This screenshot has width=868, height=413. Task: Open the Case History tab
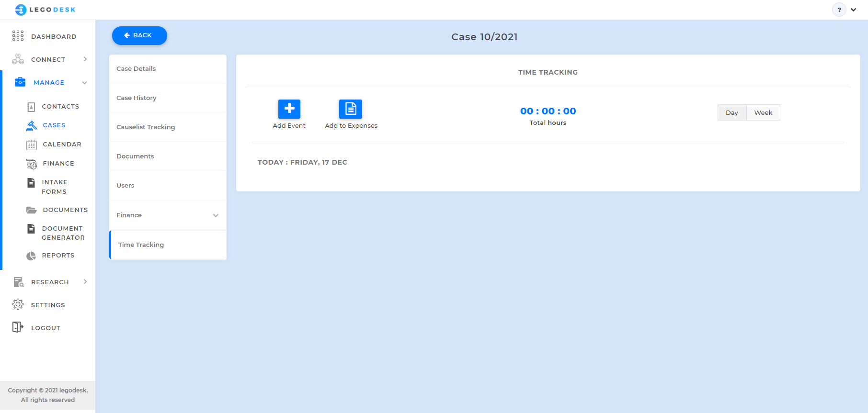(168, 98)
